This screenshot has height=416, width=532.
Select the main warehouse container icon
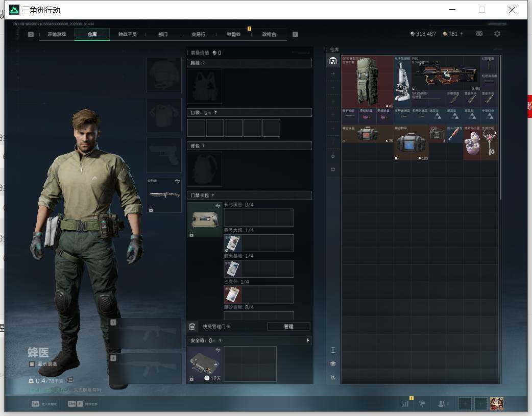coord(333,61)
